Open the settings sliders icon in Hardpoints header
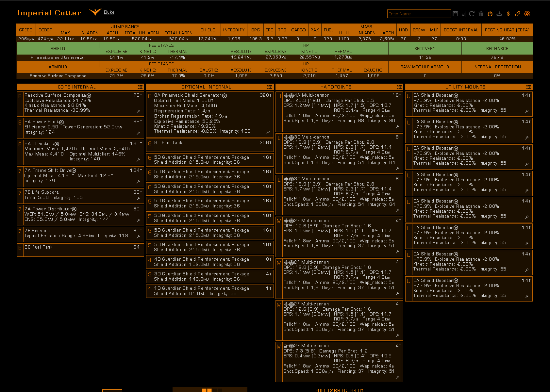The image size is (550, 392). pyautogui.click(x=399, y=87)
